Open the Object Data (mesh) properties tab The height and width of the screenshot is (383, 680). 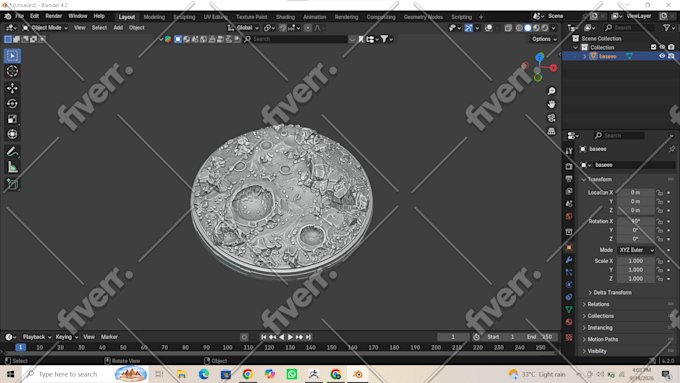tap(569, 309)
